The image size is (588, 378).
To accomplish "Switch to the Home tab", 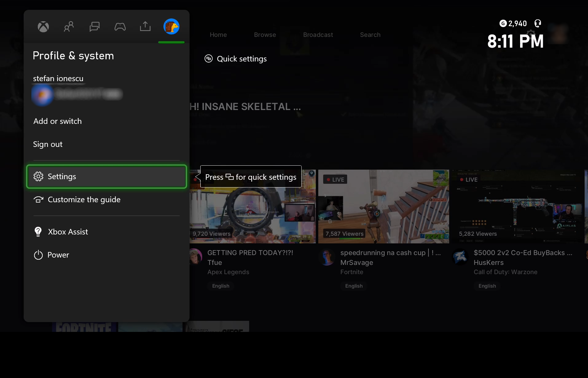I will [218, 35].
